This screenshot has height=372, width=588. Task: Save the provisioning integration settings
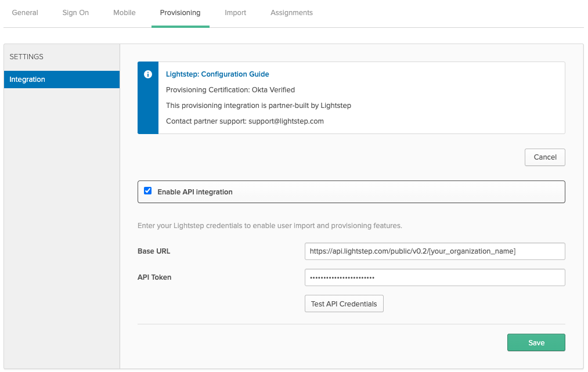click(x=536, y=343)
